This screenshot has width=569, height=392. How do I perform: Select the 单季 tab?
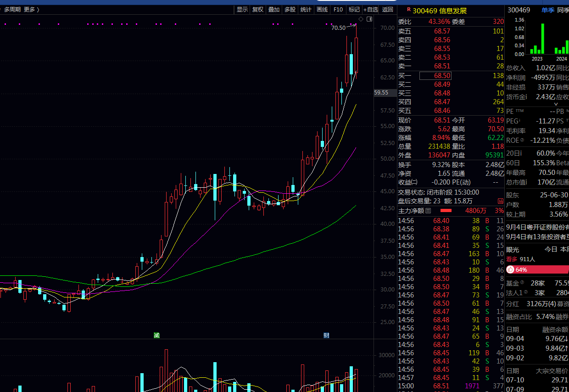[548, 10]
